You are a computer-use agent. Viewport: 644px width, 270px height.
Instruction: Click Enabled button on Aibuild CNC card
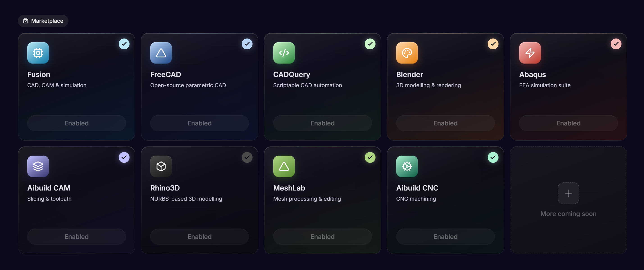pyautogui.click(x=446, y=237)
